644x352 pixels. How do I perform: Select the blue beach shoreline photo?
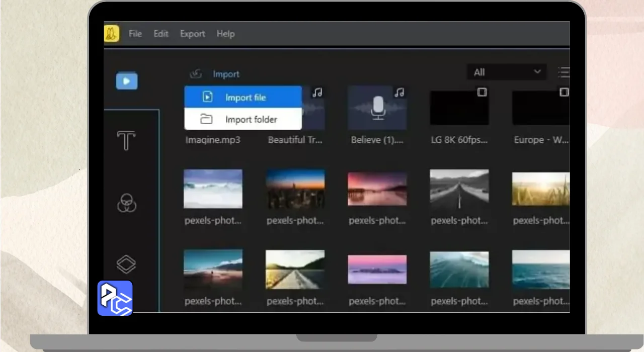tap(213, 270)
